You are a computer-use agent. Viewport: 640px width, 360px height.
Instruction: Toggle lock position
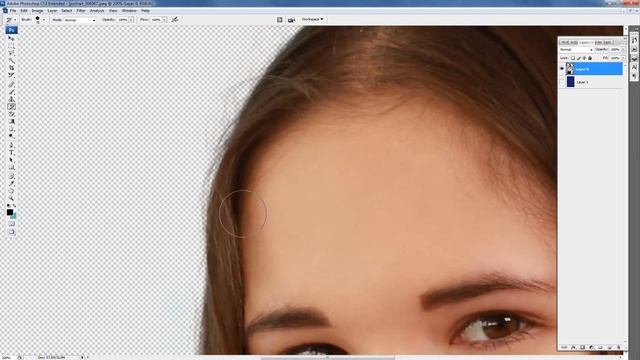(584, 58)
